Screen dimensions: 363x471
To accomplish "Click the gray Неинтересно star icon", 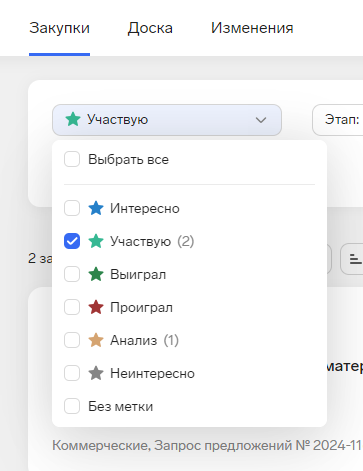I will (96, 373).
